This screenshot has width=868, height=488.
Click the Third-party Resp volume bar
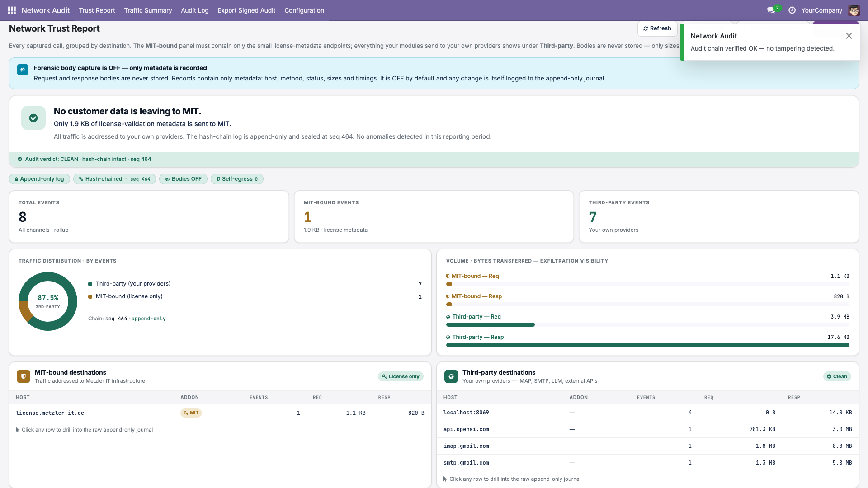pos(647,345)
